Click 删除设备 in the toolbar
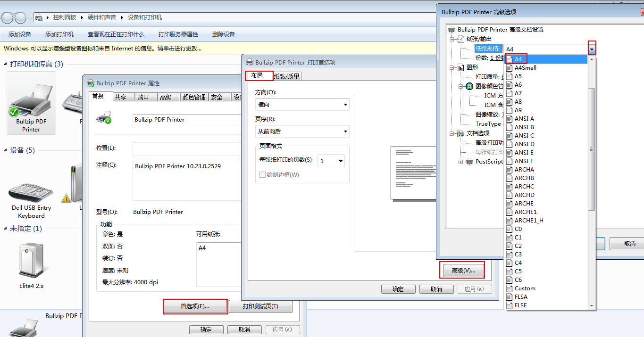Image resolution: width=644 pixels, height=337 pixels. point(224,34)
